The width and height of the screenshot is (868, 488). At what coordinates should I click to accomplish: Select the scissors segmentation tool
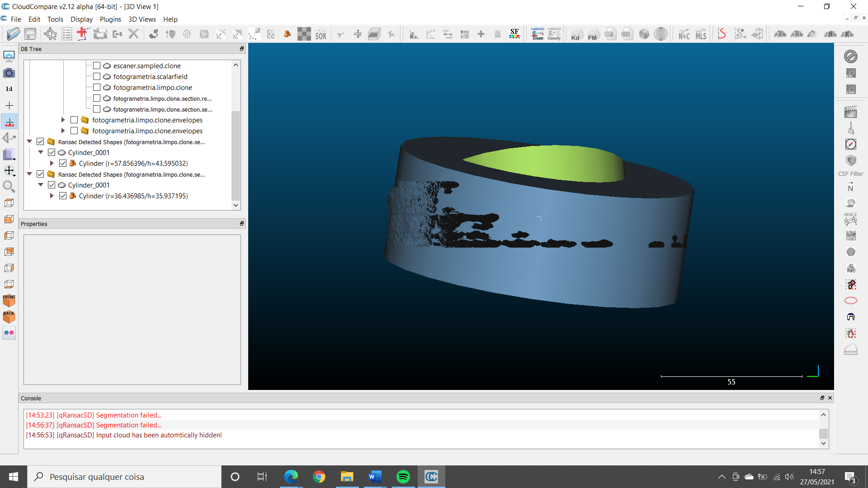[341, 33]
